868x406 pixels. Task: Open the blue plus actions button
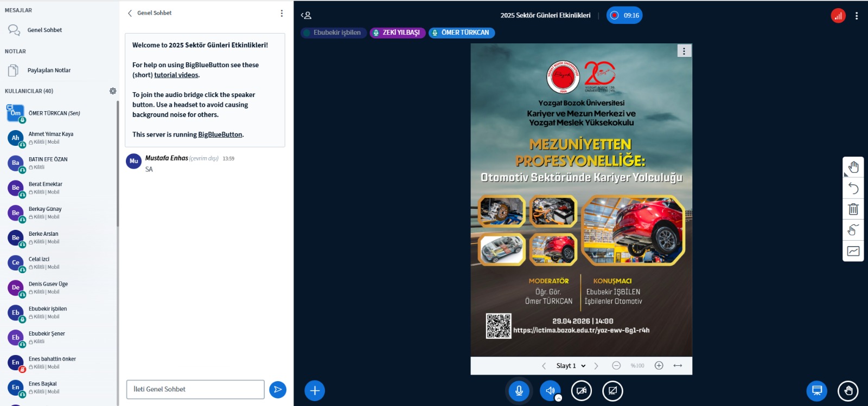[x=315, y=390]
